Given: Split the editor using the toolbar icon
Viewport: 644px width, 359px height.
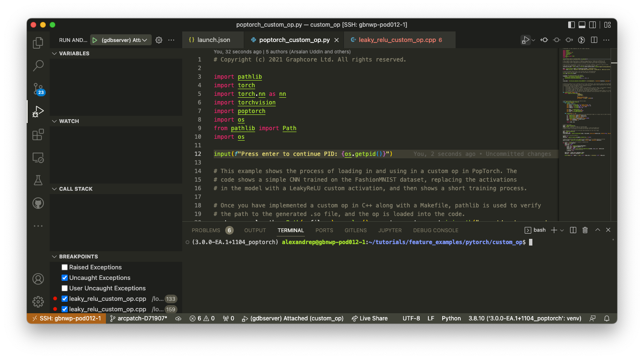Looking at the screenshot, I should 594,40.
